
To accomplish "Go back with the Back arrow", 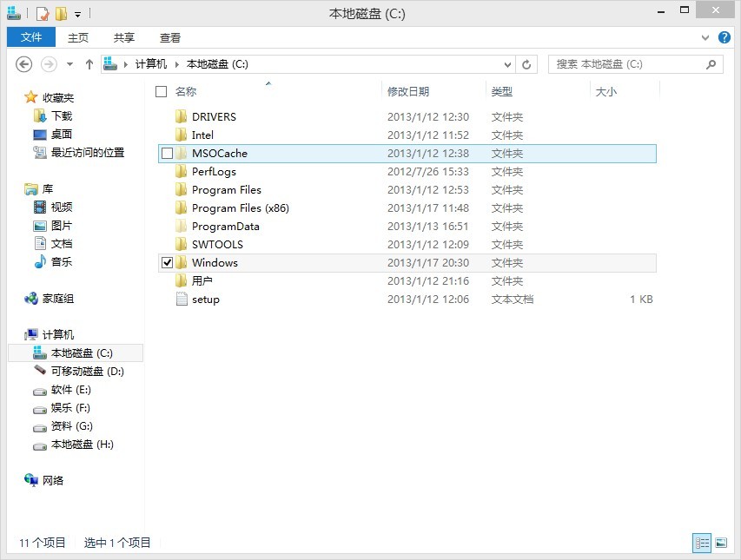I will 24,64.
